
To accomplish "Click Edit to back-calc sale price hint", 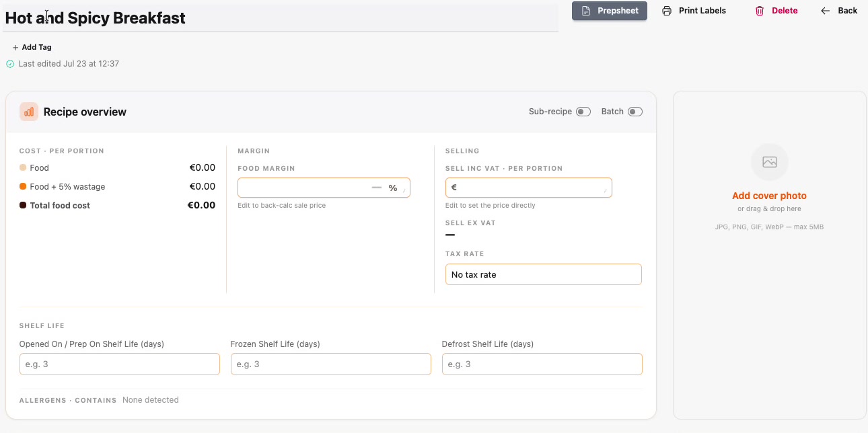I will tap(281, 205).
